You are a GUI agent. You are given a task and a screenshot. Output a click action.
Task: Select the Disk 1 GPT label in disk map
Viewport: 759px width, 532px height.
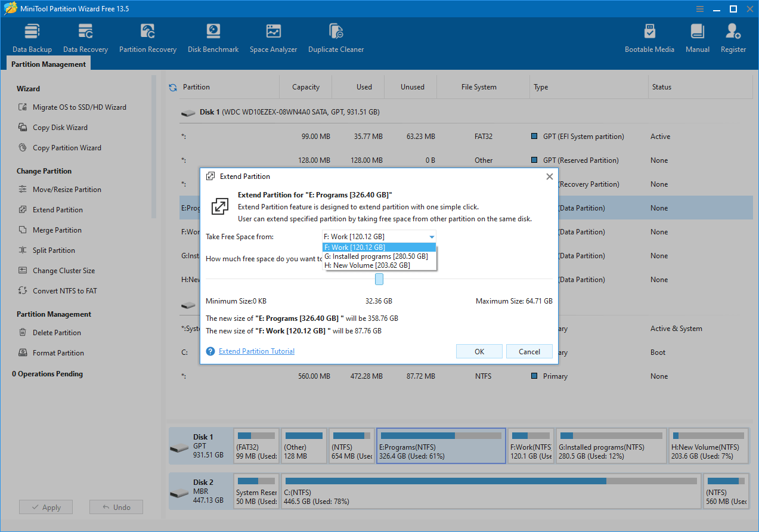click(200, 446)
